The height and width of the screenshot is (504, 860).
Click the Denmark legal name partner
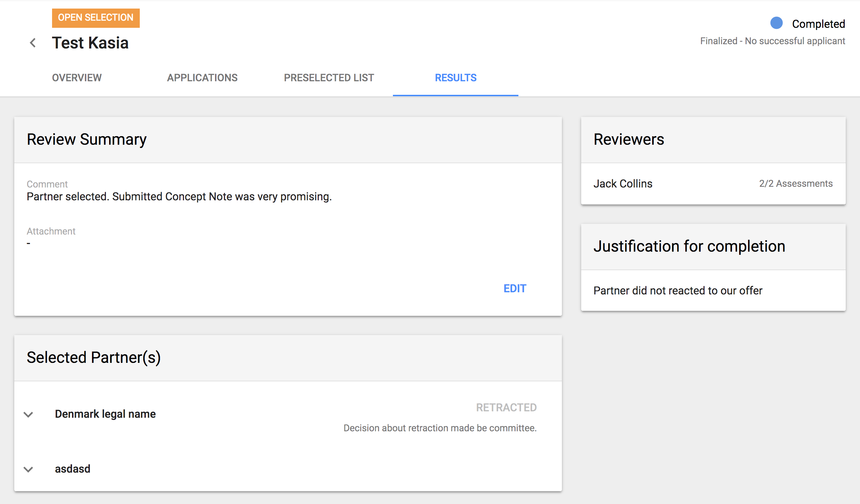pos(105,414)
